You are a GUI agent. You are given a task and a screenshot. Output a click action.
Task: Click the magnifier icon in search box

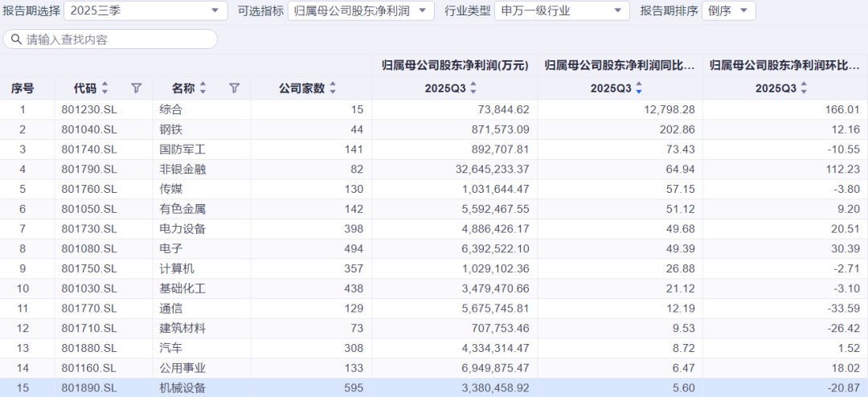pyautogui.click(x=17, y=39)
